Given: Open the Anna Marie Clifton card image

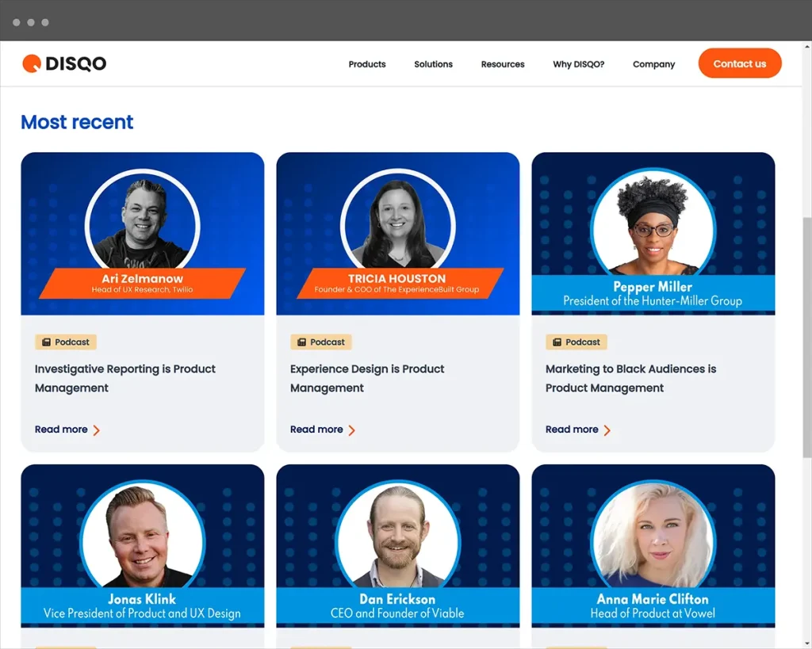Looking at the screenshot, I should (x=653, y=545).
